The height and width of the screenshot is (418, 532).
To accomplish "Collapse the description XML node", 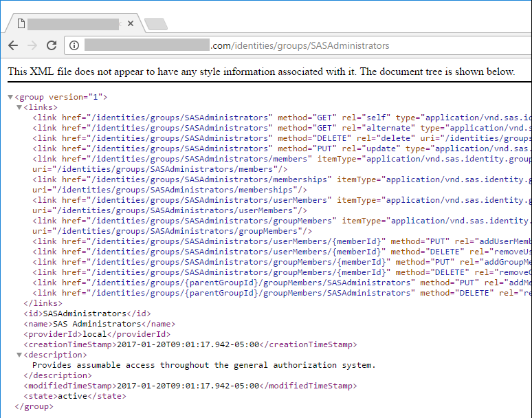I will [19, 355].
